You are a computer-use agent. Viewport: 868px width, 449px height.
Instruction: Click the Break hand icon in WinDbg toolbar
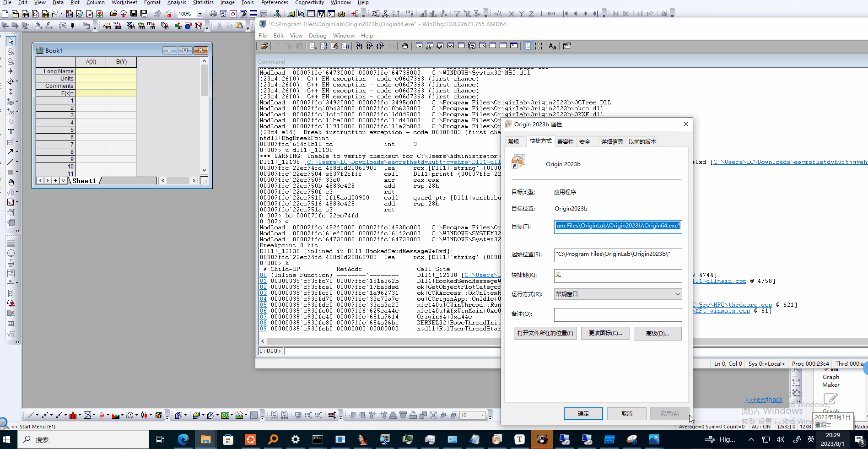tap(404, 46)
